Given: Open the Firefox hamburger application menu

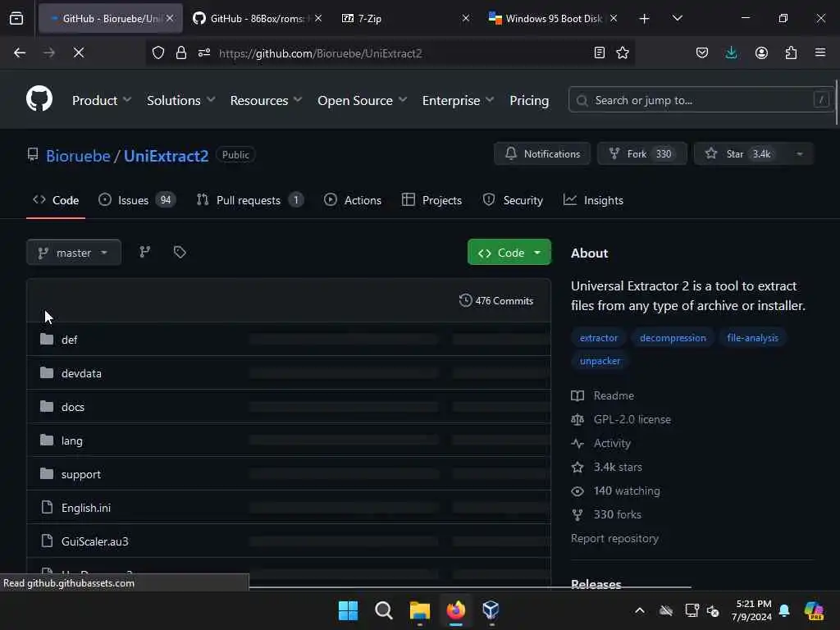Looking at the screenshot, I should pos(820,52).
